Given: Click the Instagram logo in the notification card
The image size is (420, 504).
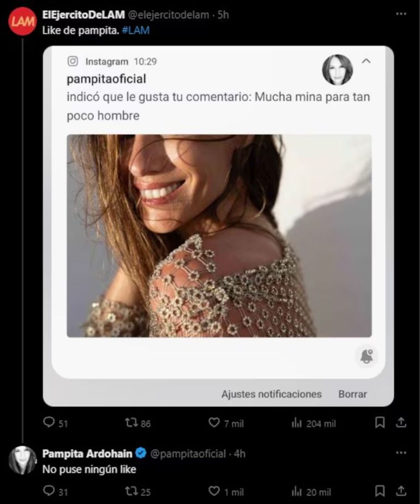Looking at the screenshot, I should click(73, 62).
